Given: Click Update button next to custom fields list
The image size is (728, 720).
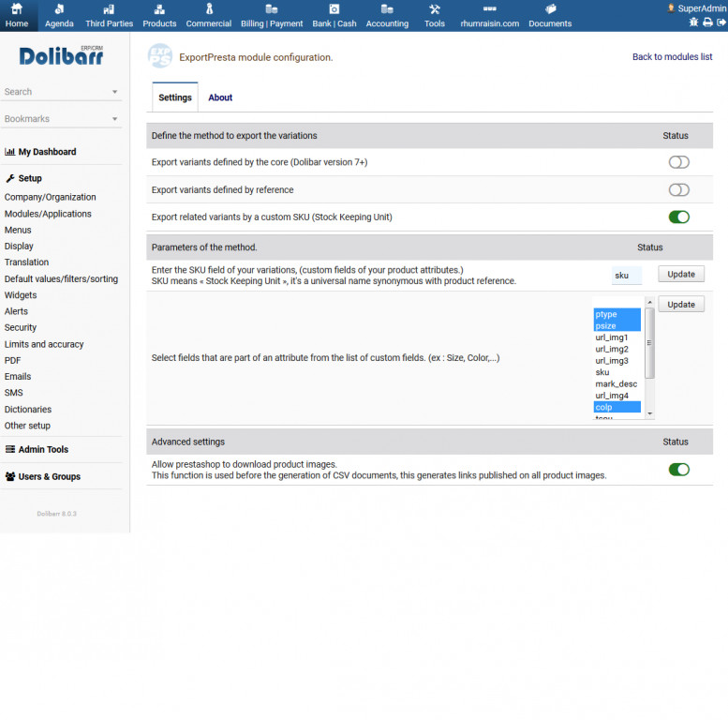Looking at the screenshot, I should (681, 305).
